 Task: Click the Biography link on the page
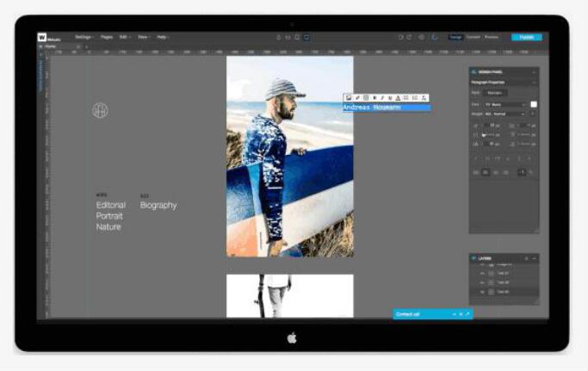click(x=158, y=206)
